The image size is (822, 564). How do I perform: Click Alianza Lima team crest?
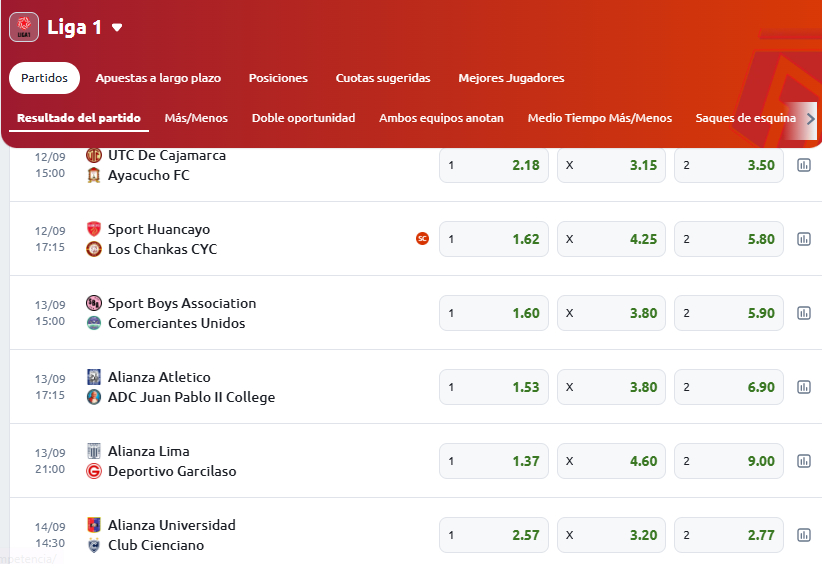pos(94,451)
